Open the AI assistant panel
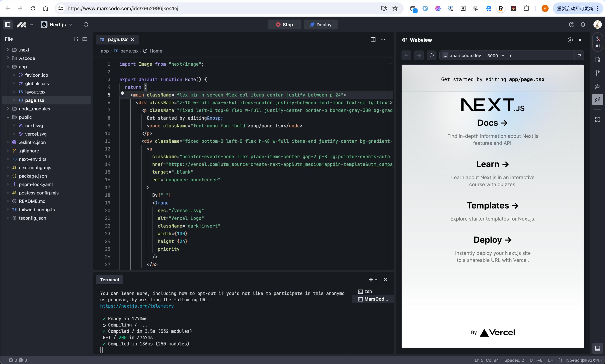The width and height of the screenshot is (605, 364). coord(597,42)
